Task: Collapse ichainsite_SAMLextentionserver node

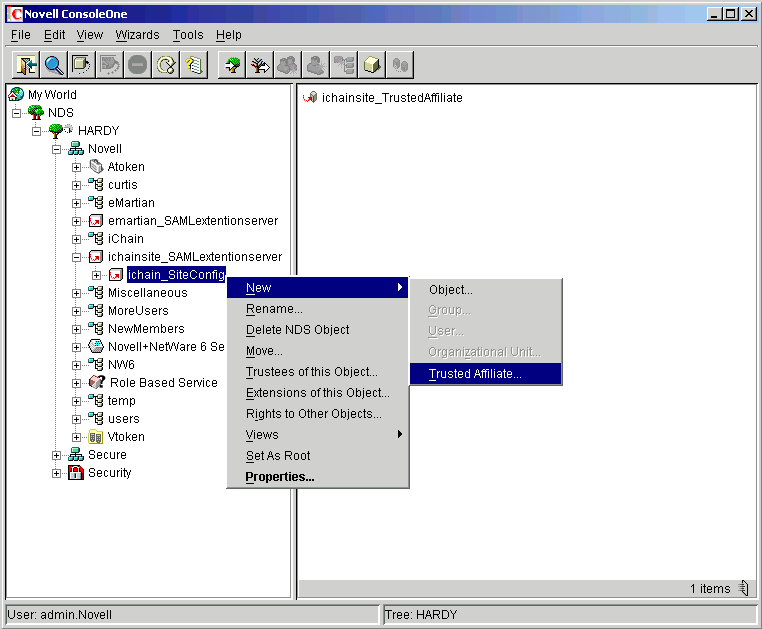Action: [76, 257]
